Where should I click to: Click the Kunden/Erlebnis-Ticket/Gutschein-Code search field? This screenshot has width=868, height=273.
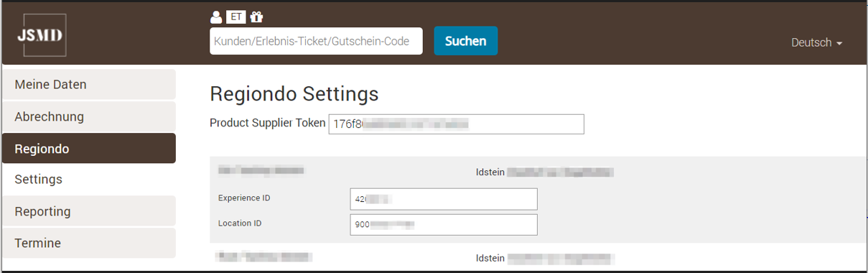coord(316,41)
